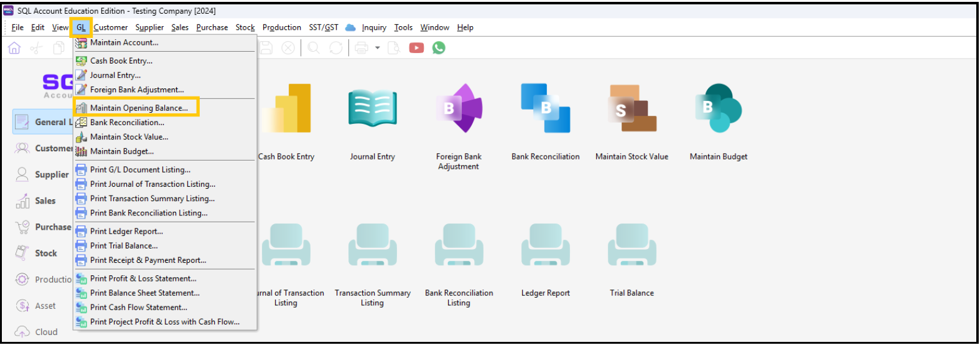Choose Print Ledger Report menu item
This screenshot has height=345, width=980.
165,231
